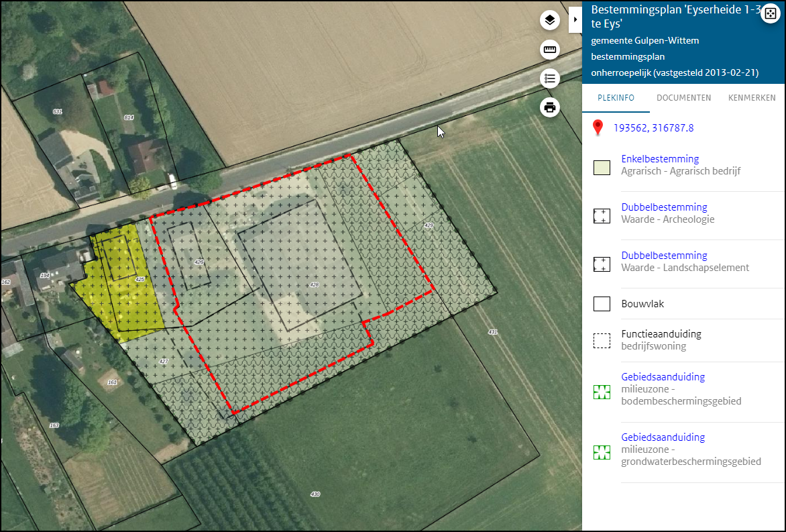Image resolution: width=786 pixels, height=532 pixels.
Task: Click the focus icon beside the plan title
Action: pos(770,14)
